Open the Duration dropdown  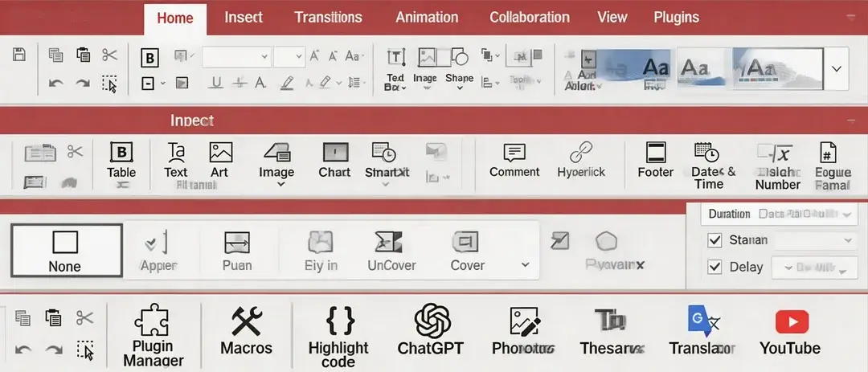(779, 215)
